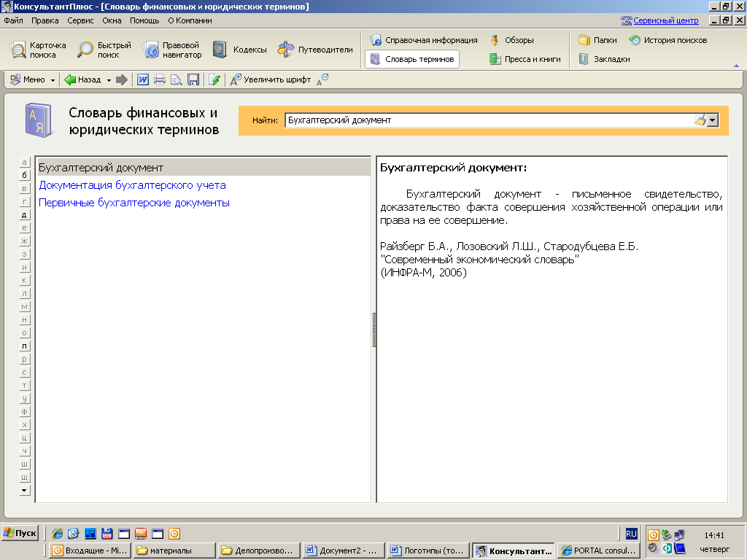Open Правовой навигатор
This screenshot has height=560, width=747.
(x=172, y=50)
